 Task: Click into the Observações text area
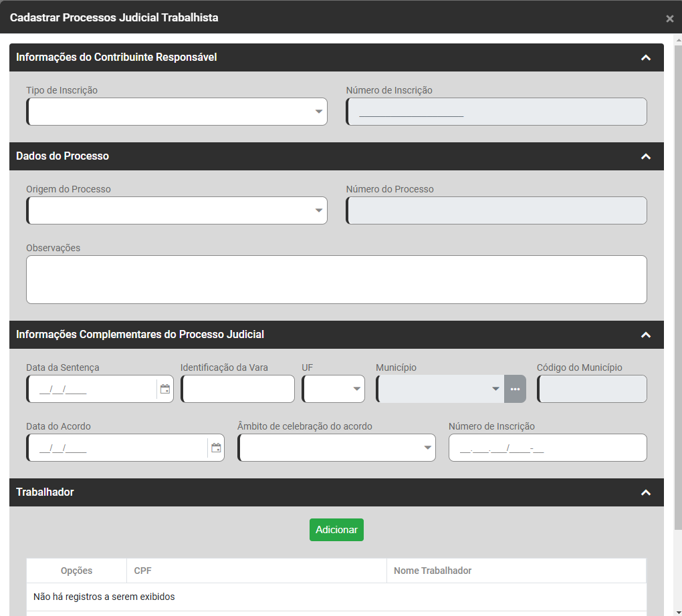(336, 279)
